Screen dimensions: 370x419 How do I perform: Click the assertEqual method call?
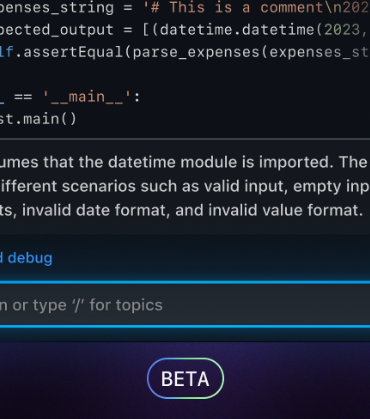pos(73,52)
